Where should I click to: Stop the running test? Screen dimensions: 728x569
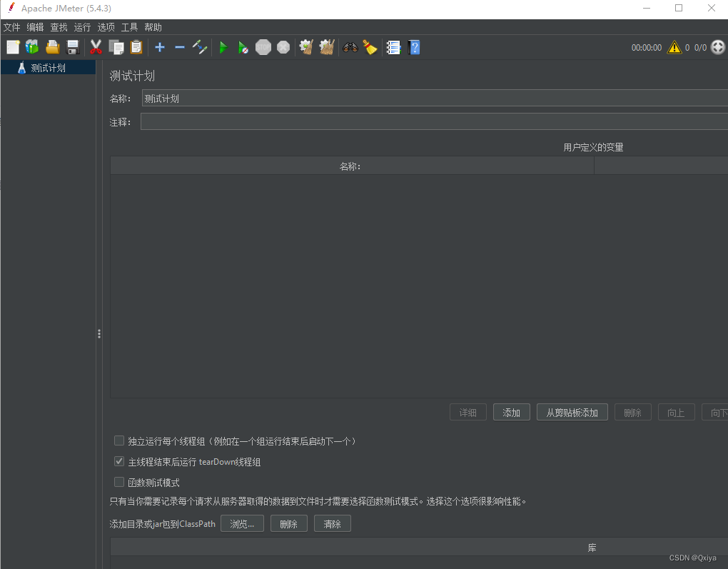263,47
